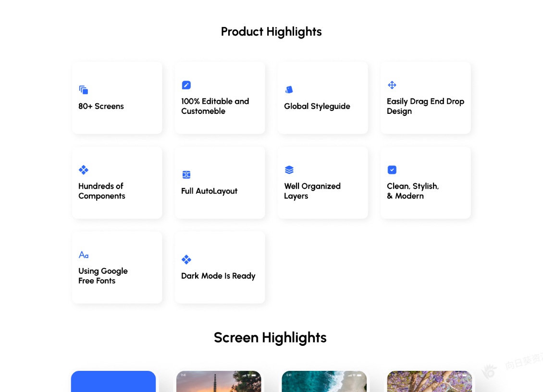The width and height of the screenshot is (543, 392).
Task: Click the blue checkmark icon above Clean, Stylish
Action: point(392,170)
